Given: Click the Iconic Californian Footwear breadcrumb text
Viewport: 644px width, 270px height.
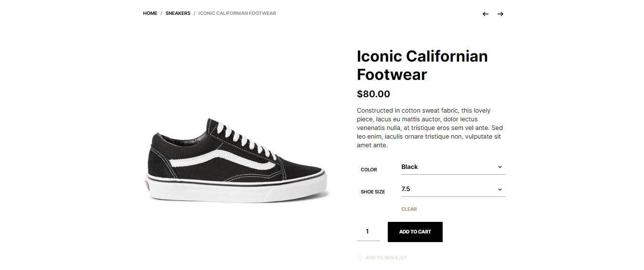Looking at the screenshot, I should [237, 13].
